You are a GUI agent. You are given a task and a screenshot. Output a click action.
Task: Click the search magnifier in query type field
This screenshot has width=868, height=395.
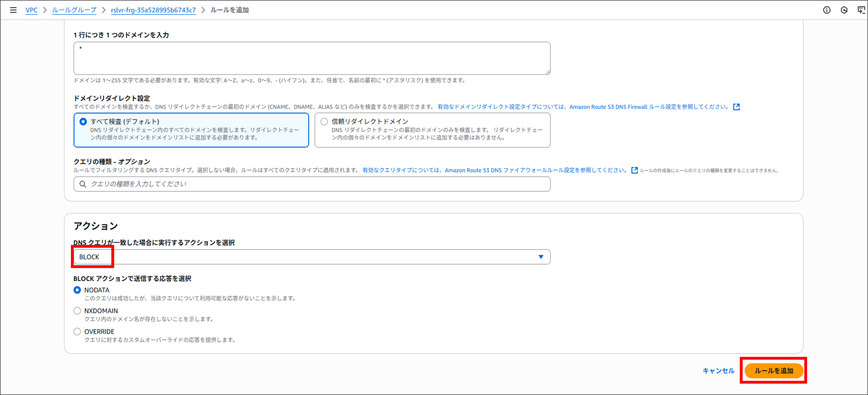tap(83, 184)
